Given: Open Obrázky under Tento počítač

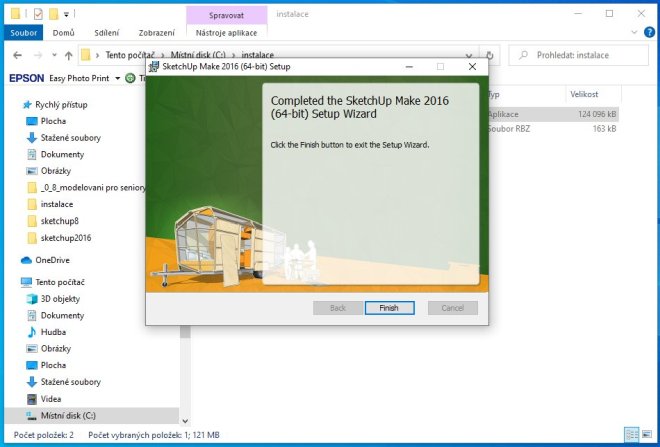Looking at the screenshot, I should point(55,349).
